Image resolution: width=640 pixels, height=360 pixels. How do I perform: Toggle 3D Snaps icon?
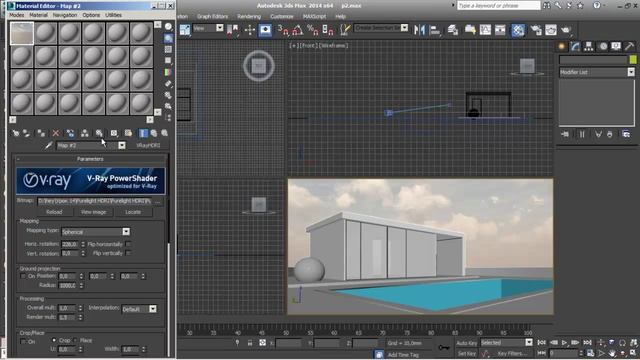pyautogui.click(x=282, y=30)
